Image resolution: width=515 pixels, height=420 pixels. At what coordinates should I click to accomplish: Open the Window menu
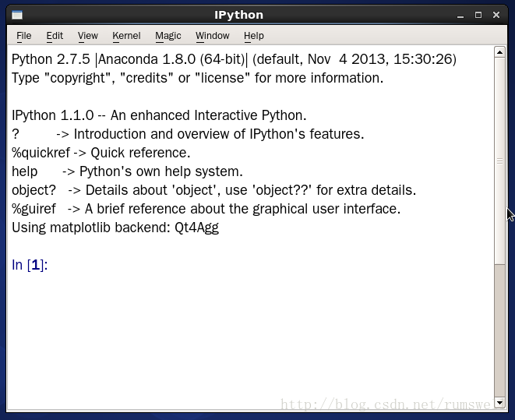(213, 36)
